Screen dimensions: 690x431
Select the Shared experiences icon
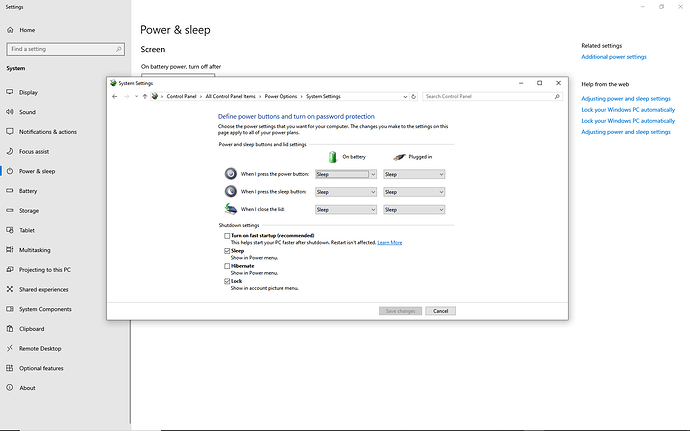point(10,289)
